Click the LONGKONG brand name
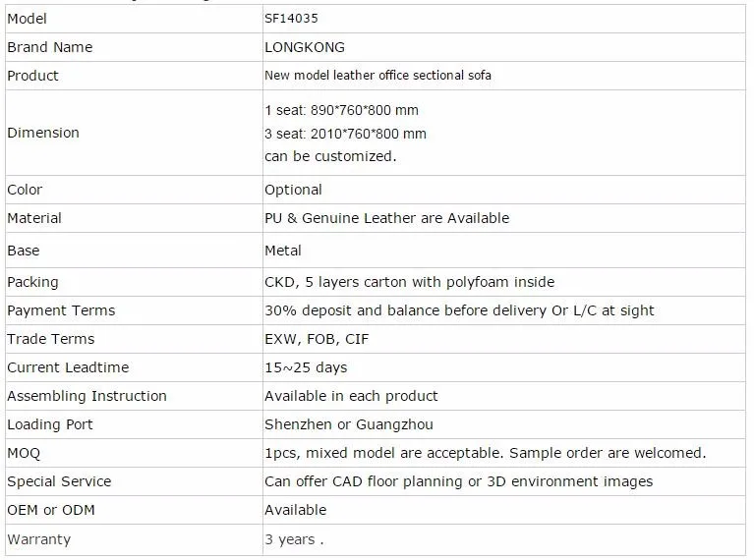The image size is (754, 560). point(304,47)
